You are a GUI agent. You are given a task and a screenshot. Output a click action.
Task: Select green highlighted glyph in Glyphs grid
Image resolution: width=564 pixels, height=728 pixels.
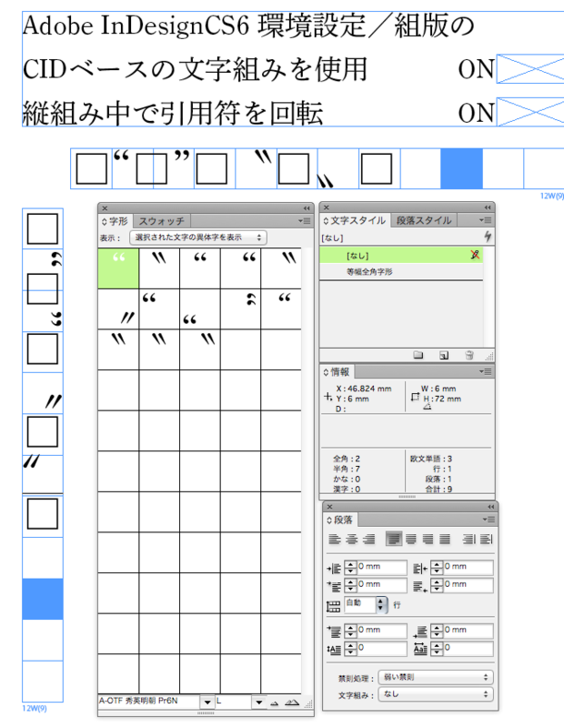pos(118,268)
